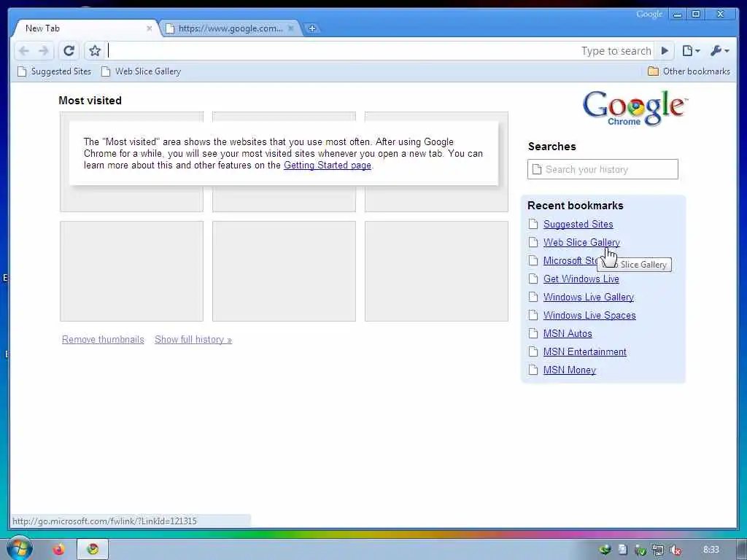Viewport: 747px width, 560px height.
Task: Click Show full history link
Action: pos(193,340)
